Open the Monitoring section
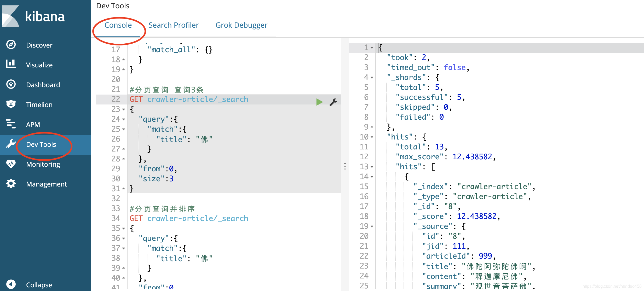The image size is (644, 291). 43,164
